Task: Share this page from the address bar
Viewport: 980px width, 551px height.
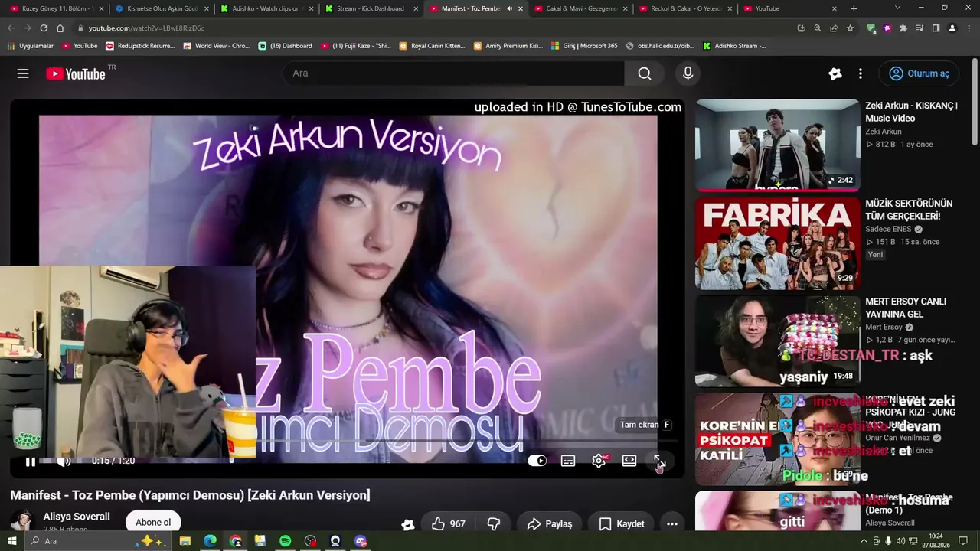Action: [834, 28]
